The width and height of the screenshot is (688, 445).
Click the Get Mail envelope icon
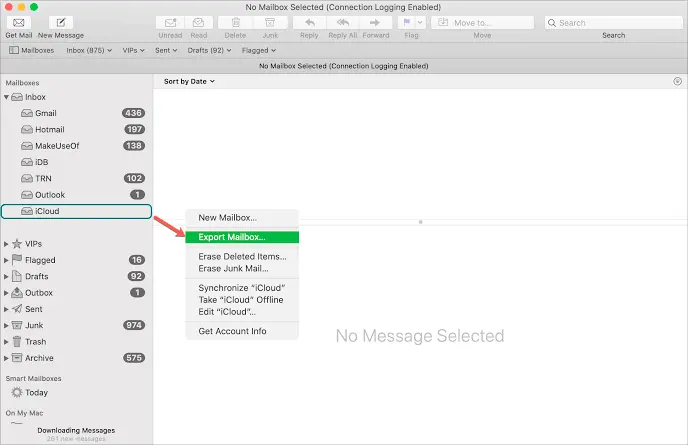[x=18, y=22]
